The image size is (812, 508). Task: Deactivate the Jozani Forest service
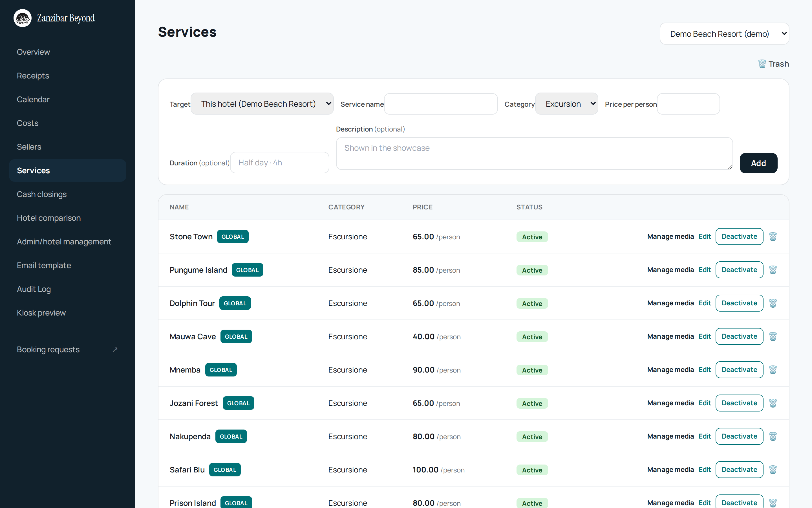click(x=739, y=403)
